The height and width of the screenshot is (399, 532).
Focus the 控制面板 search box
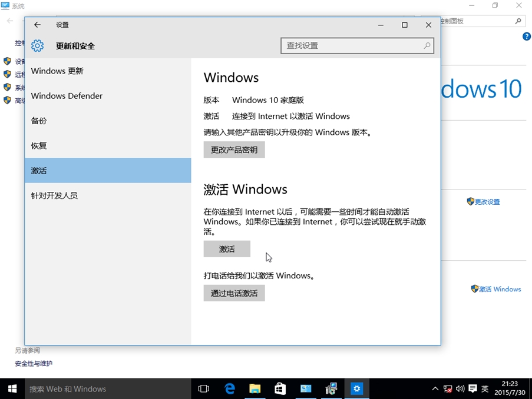482,21
